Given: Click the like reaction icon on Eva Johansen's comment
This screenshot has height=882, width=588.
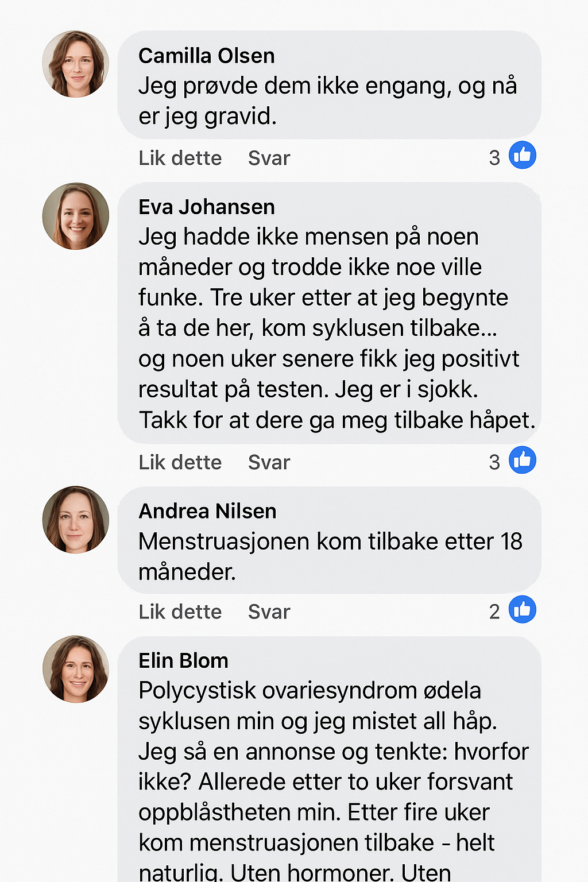Looking at the screenshot, I should (522, 460).
